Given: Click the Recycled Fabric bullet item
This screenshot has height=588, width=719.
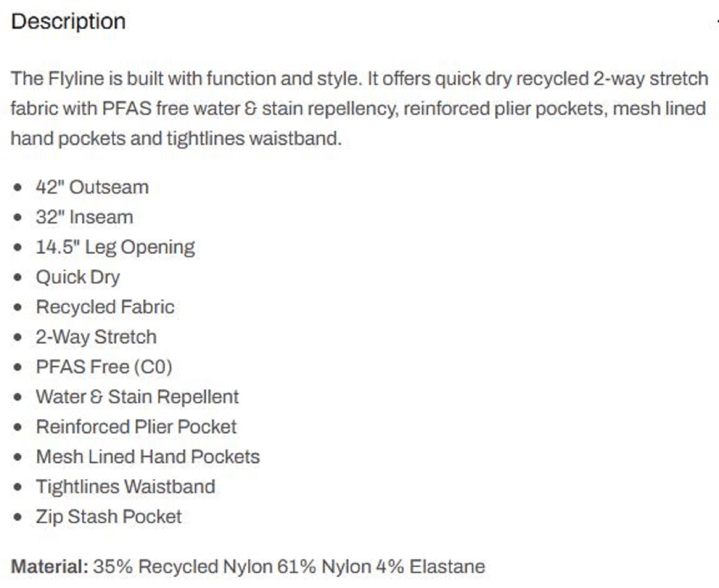Looking at the screenshot, I should [x=105, y=307].
